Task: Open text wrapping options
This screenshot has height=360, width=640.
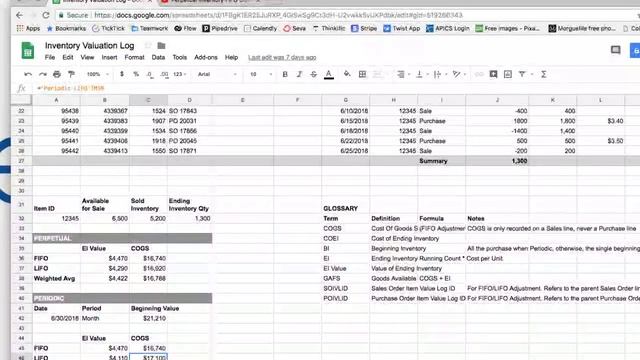Action: tap(439, 74)
